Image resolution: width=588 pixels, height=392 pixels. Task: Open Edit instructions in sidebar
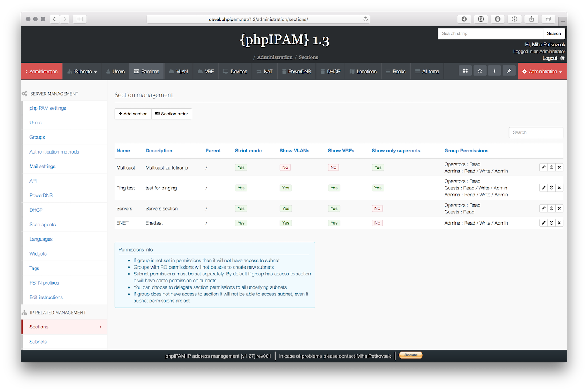pos(46,297)
